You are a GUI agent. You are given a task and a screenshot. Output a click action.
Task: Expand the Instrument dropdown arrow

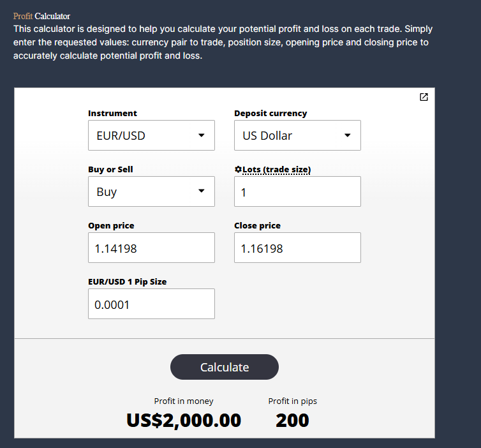(201, 135)
